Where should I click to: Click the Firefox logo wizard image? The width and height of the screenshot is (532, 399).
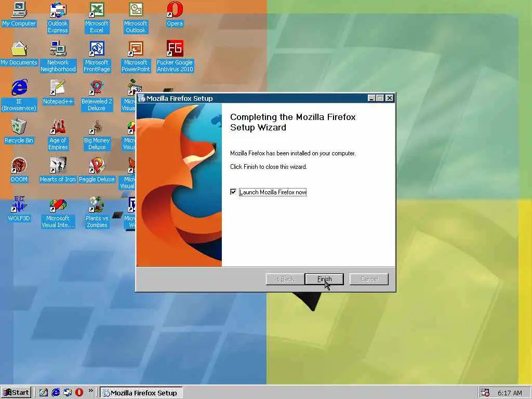[x=179, y=185]
